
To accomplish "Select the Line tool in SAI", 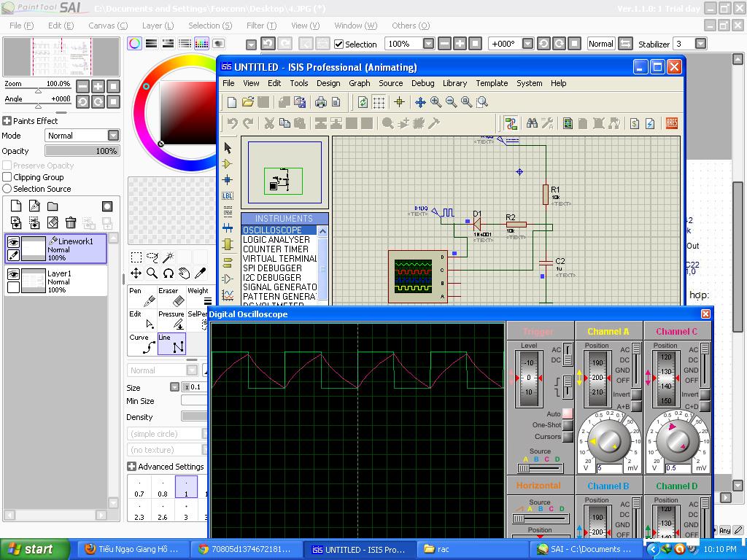I will [171, 344].
